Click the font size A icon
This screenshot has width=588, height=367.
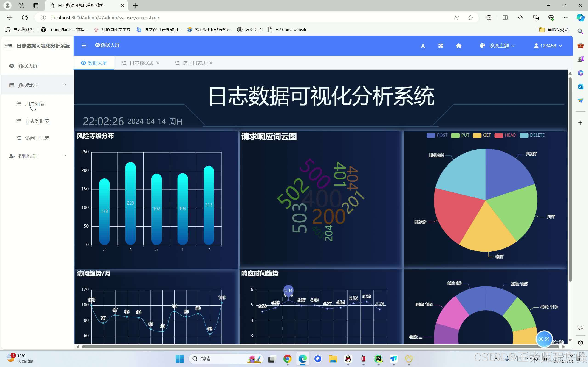423,46
